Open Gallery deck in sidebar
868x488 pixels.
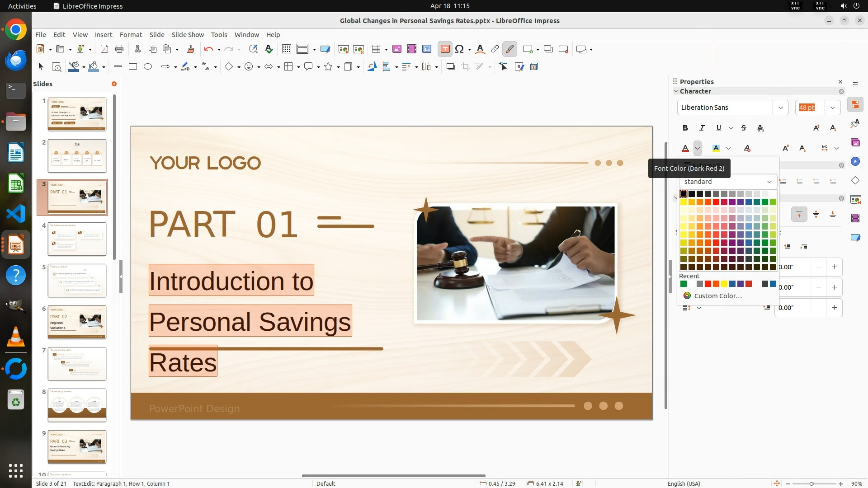(x=855, y=143)
